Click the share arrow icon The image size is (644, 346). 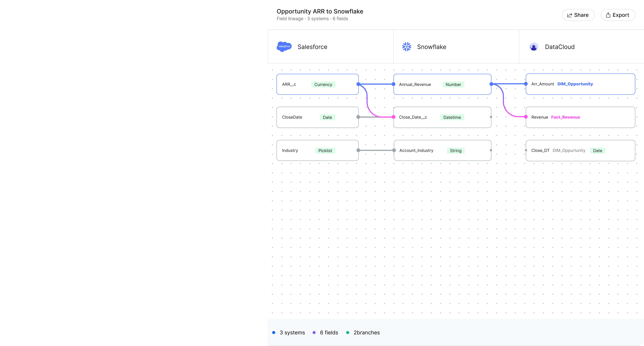point(569,15)
